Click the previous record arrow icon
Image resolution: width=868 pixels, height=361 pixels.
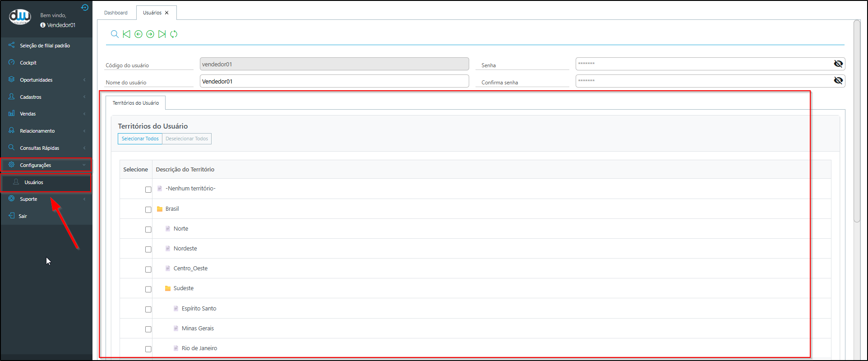pyautogui.click(x=139, y=34)
